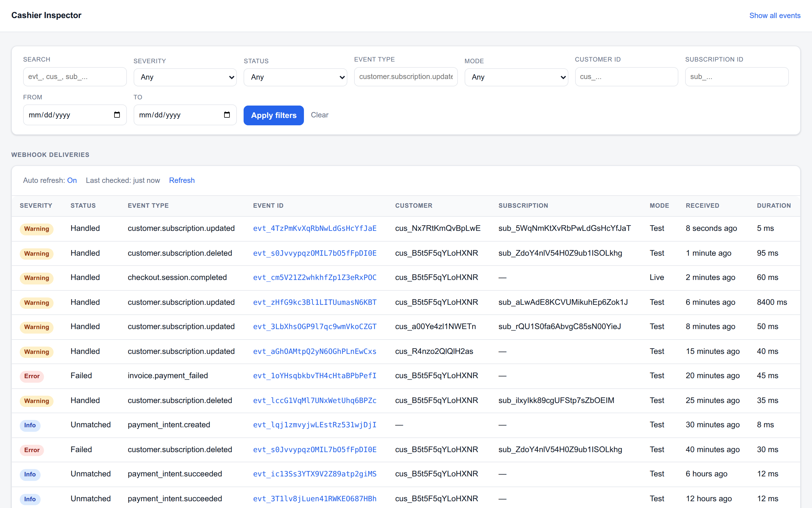Open event evt_ic13Ss3YTX9V2Z89atp2giMS
Viewport: 812px width, 508px height.
314,474
